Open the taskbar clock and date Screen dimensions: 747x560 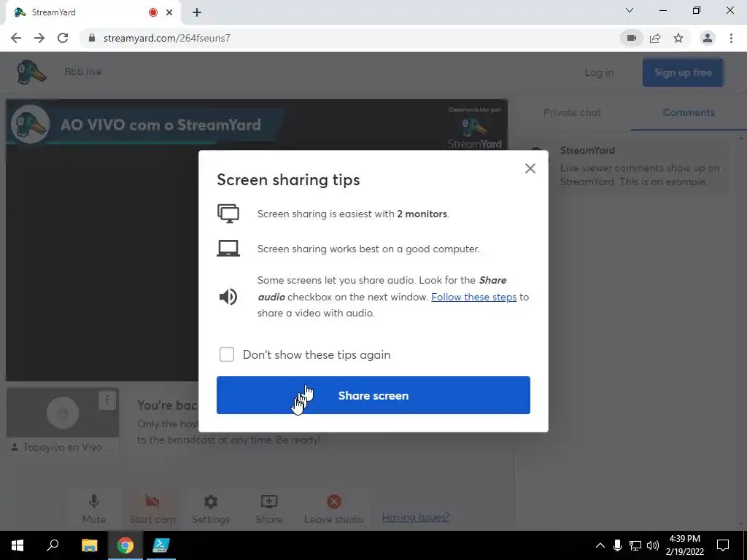pyautogui.click(x=684, y=545)
